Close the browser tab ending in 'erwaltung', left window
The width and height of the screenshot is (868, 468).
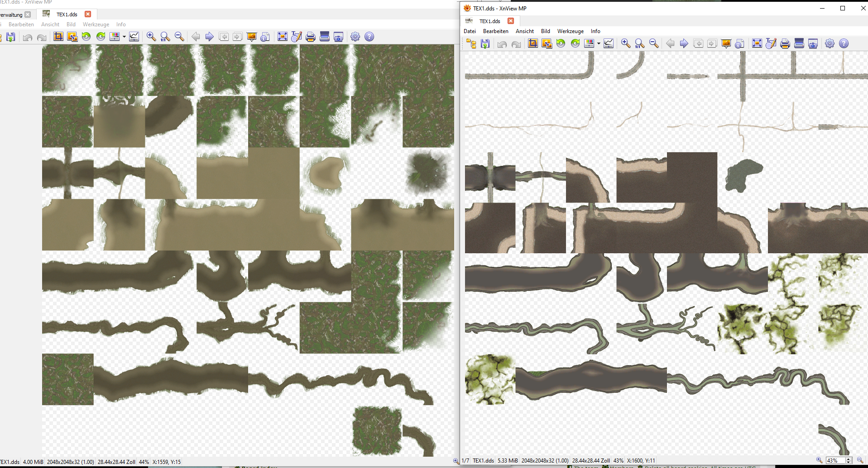point(28,14)
